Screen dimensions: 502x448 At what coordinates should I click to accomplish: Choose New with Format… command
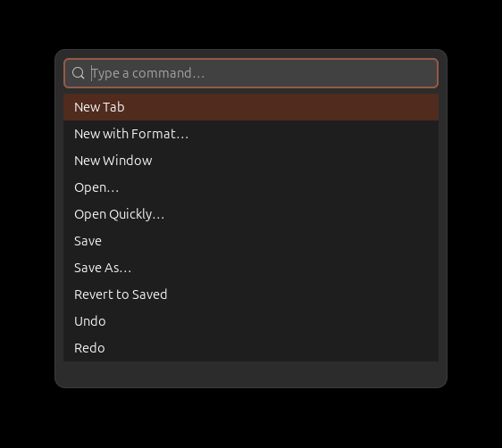coord(251,134)
